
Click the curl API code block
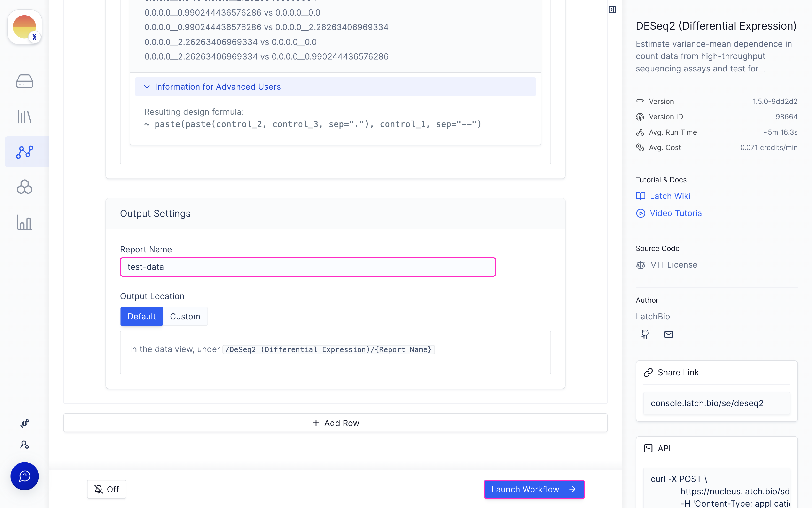pos(717,488)
